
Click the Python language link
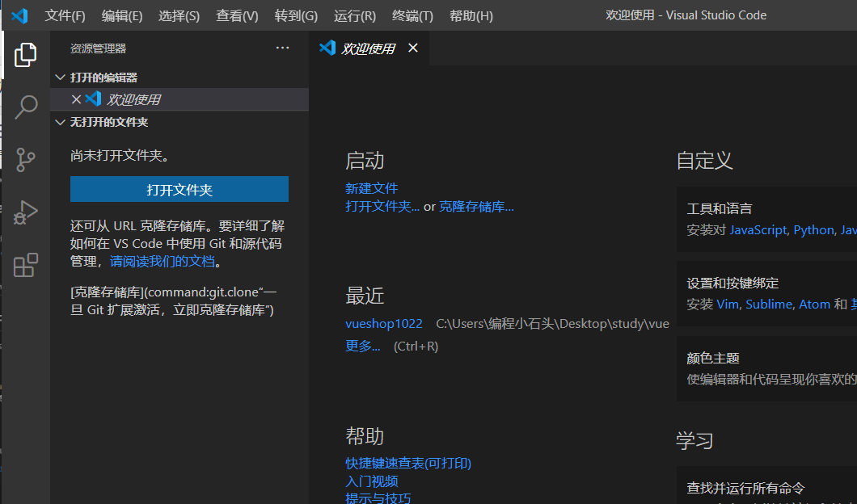814,230
